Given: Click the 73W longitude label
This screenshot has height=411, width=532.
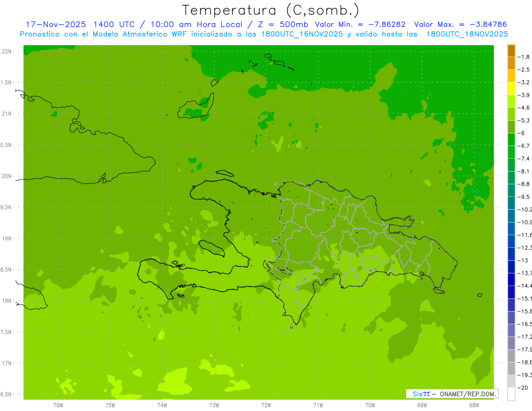Looking at the screenshot, I should 214,405.
